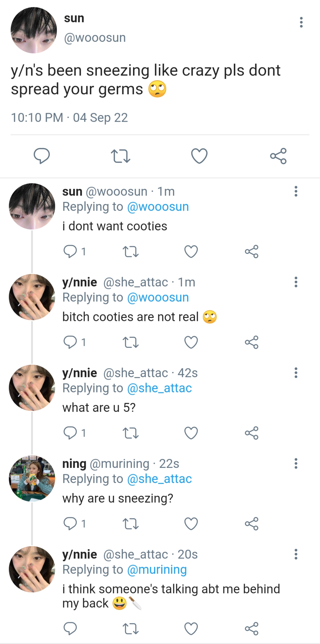Open @murining mention link in last reply
This screenshot has height=644, width=320.
coord(157,570)
